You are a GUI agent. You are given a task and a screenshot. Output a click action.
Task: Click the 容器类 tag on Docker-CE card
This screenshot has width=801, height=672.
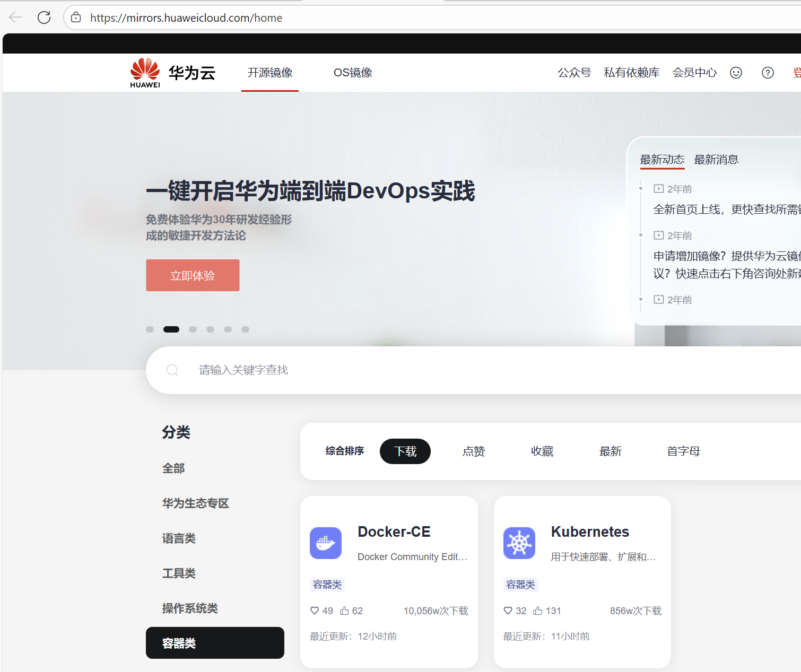click(x=327, y=584)
